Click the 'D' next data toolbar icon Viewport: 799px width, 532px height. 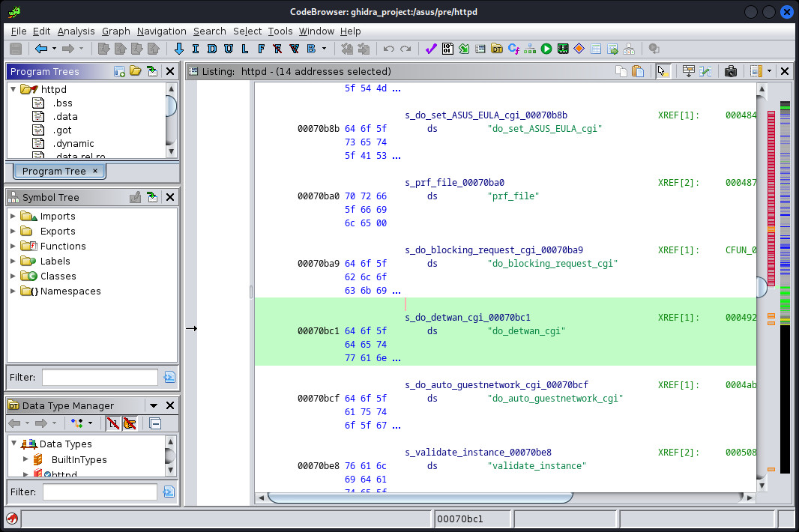pyautogui.click(x=212, y=49)
